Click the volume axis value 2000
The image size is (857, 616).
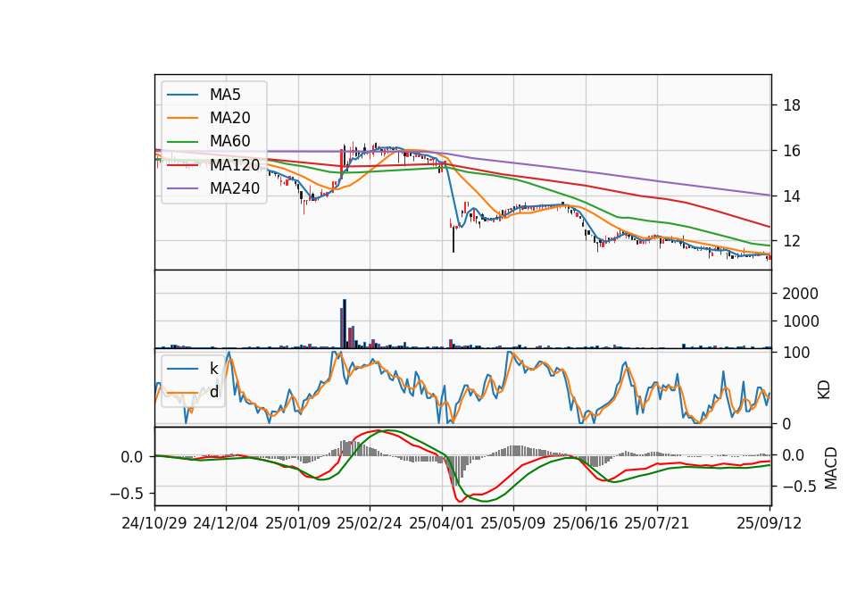[x=800, y=294]
